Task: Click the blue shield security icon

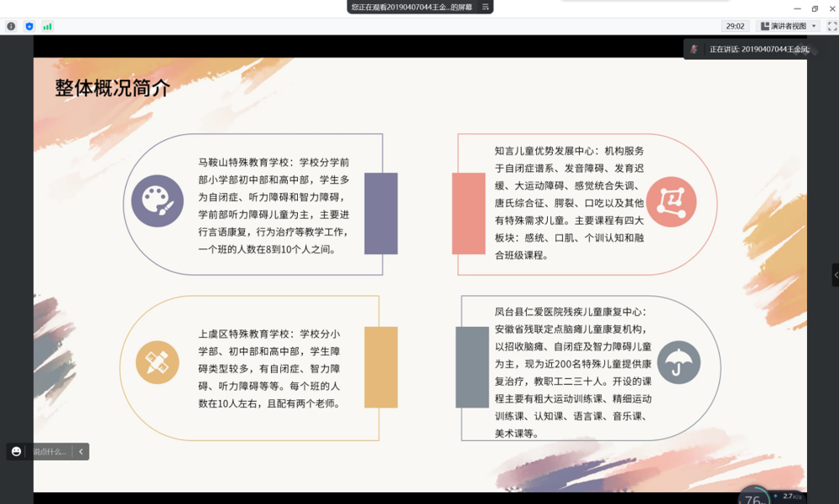Action: [x=31, y=26]
